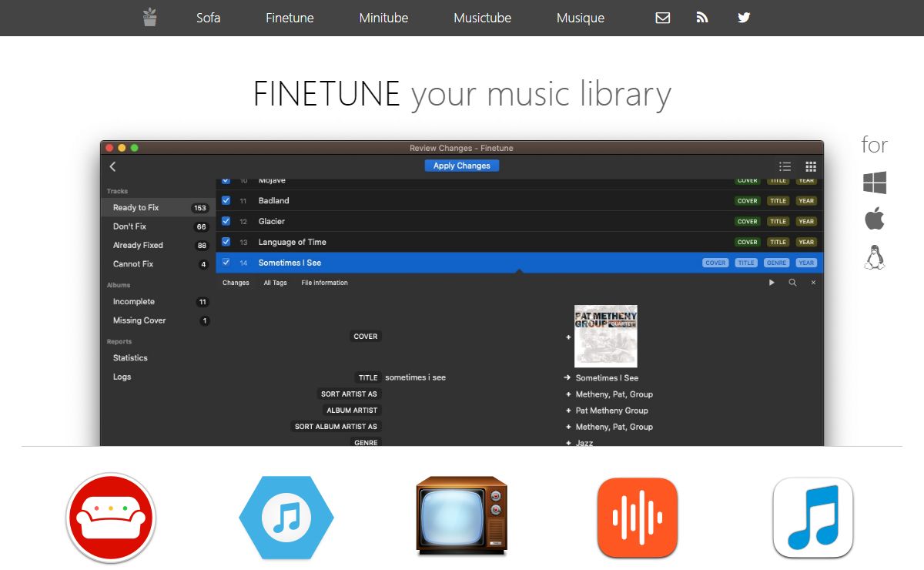Click the SORT ARTIST AS label

click(x=349, y=394)
